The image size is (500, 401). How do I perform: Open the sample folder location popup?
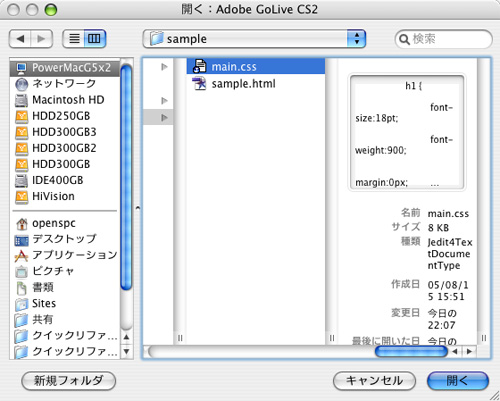tap(254, 39)
